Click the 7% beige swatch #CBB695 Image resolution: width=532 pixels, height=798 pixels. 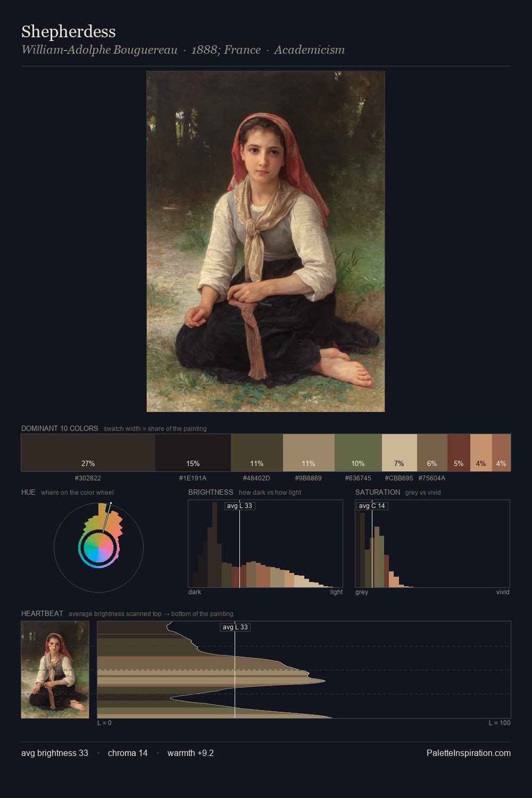(x=400, y=453)
